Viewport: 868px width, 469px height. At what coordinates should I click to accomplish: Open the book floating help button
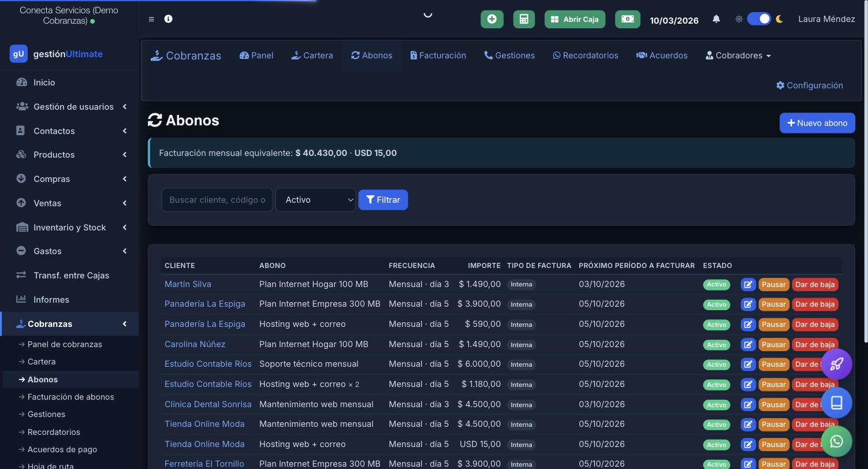point(836,403)
